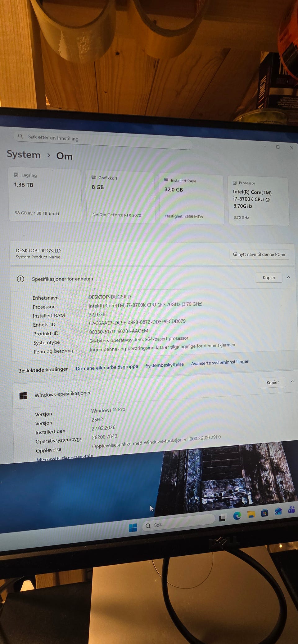Open the Windows Start menu

coord(133,528)
